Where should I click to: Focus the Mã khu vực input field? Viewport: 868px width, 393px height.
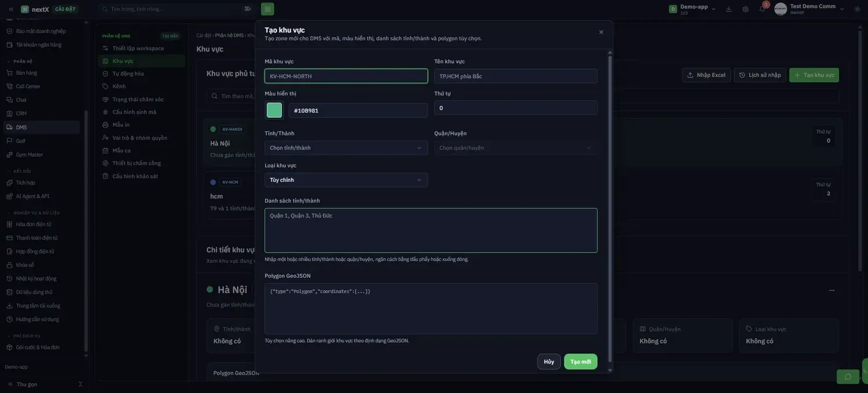click(346, 76)
